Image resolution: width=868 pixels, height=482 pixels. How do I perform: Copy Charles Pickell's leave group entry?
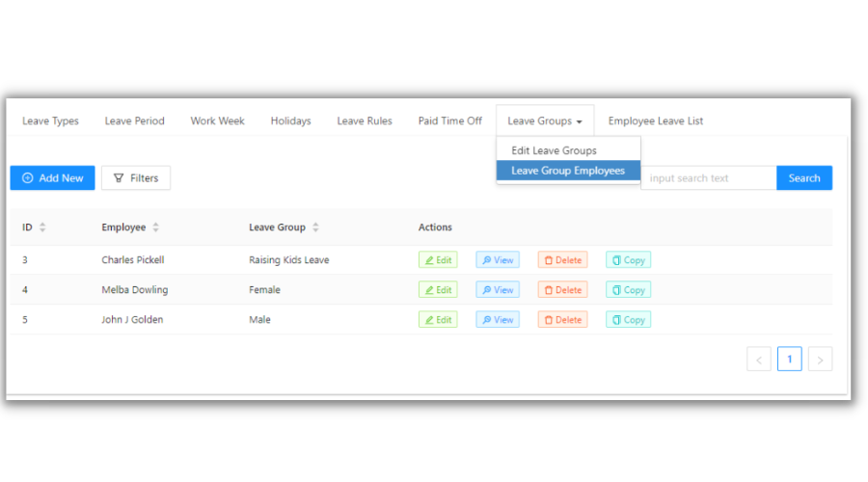(628, 260)
